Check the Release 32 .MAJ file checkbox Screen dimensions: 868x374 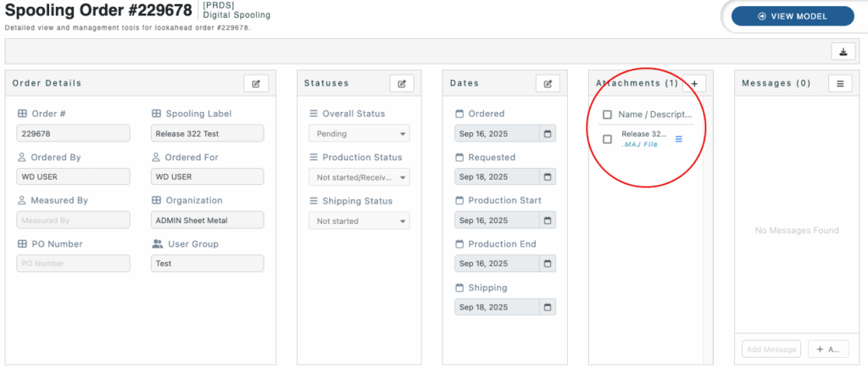(607, 139)
